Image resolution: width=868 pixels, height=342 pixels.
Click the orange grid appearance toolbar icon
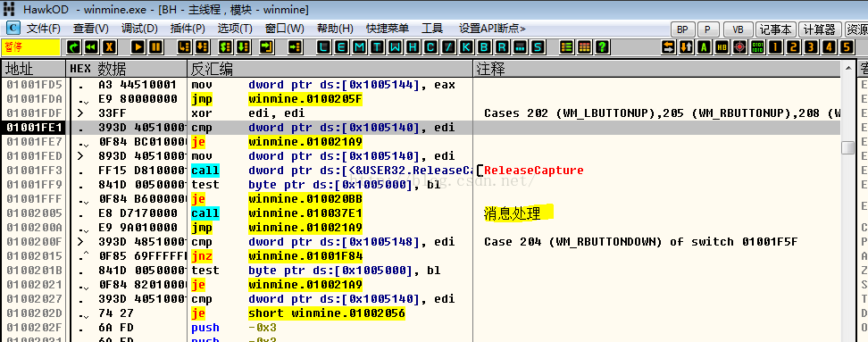click(x=585, y=47)
